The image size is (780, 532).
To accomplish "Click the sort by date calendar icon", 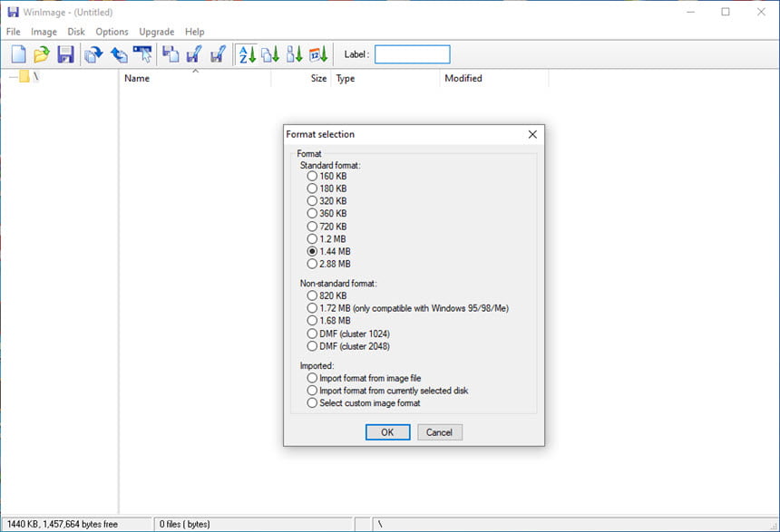I will 318,54.
